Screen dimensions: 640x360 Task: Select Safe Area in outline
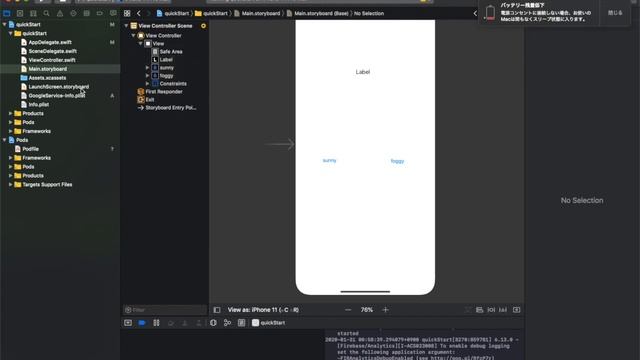[x=171, y=52]
